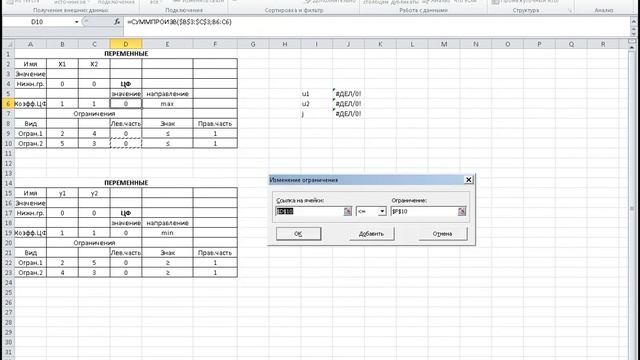
Task: Click the X1 variable name cell
Action: point(62,64)
